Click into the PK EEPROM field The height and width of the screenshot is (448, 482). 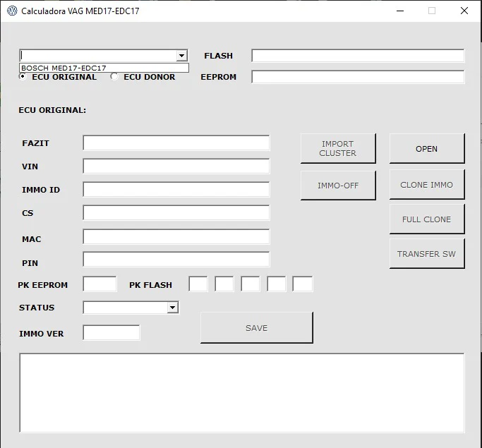(x=100, y=284)
